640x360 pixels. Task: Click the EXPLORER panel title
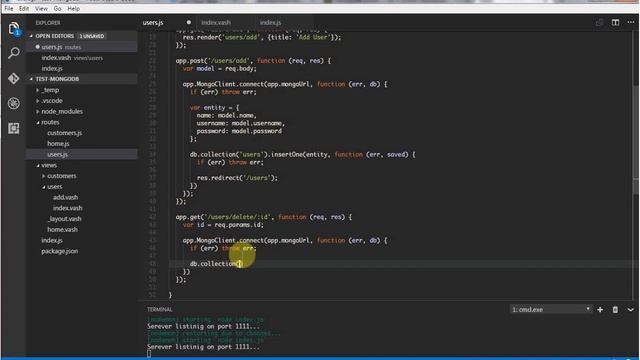tap(48, 23)
